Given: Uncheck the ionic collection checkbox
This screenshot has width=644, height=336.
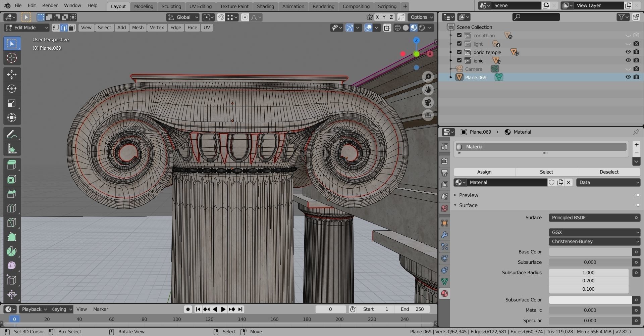Looking at the screenshot, I should coord(459,60).
